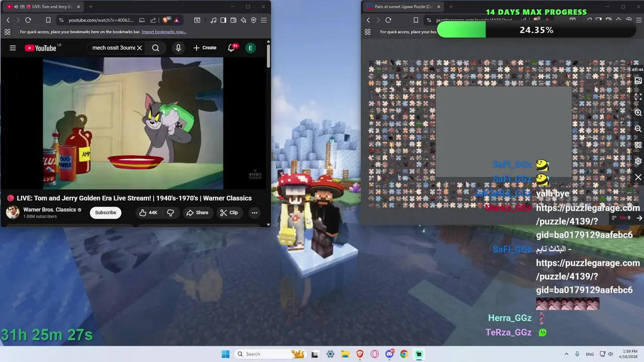Select the LIVE: Tom and Jerry tab
644x362 pixels.
click(x=44, y=7)
